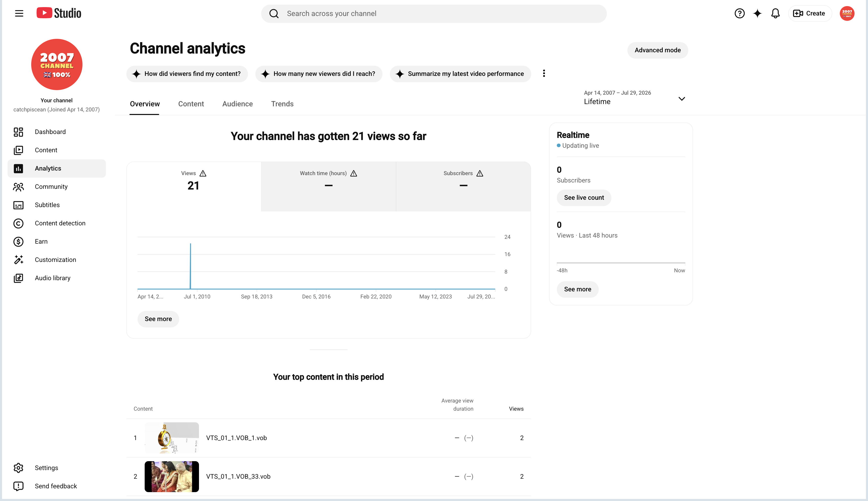This screenshot has width=868, height=501.
Task: Click the Views column header in table
Action: coord(516,409)
